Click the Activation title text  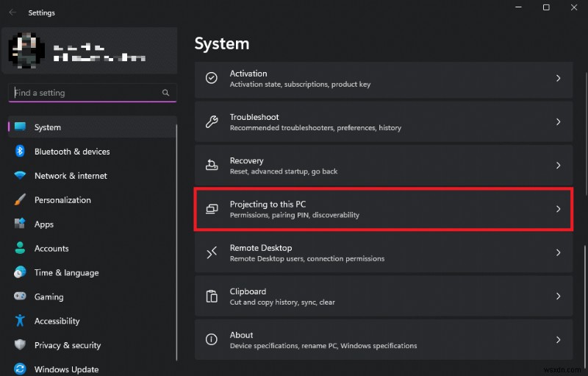pos(248,74)
